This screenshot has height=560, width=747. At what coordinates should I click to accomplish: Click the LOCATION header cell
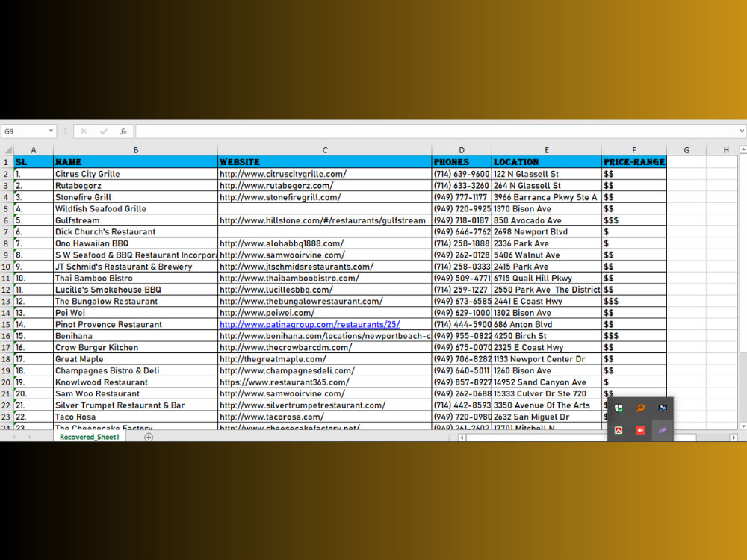pyautogui.click(x=547, y=162)
